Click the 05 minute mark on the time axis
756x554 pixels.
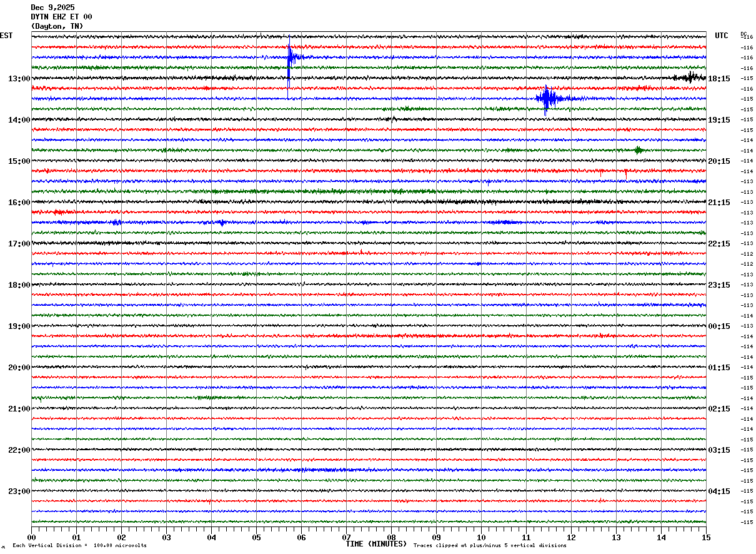(256, 537)
